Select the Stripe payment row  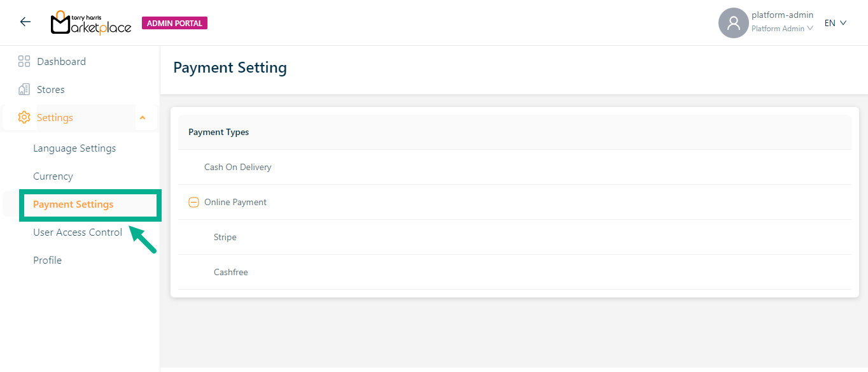tap(225, 238)
